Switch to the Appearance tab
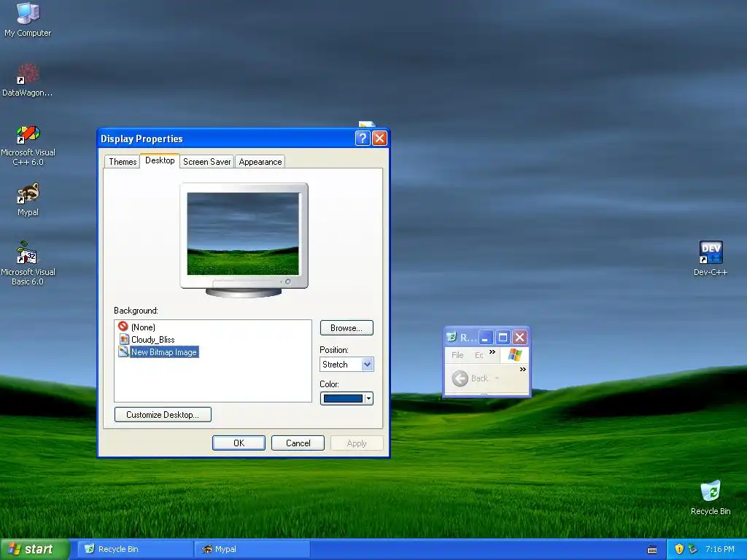The width and height of the screenshot is (747, 560). pos(260,161)
